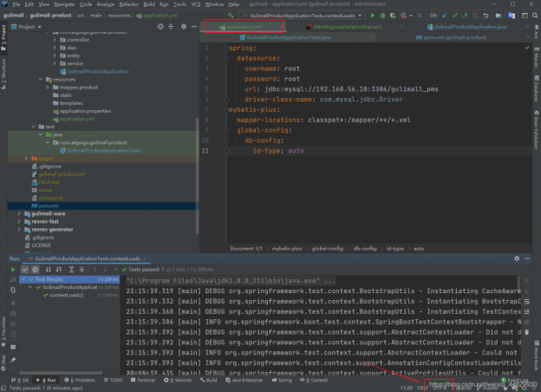This screenshot has width=541, height=392.
Task: Open the Git tool window
Action: point(21,380)
